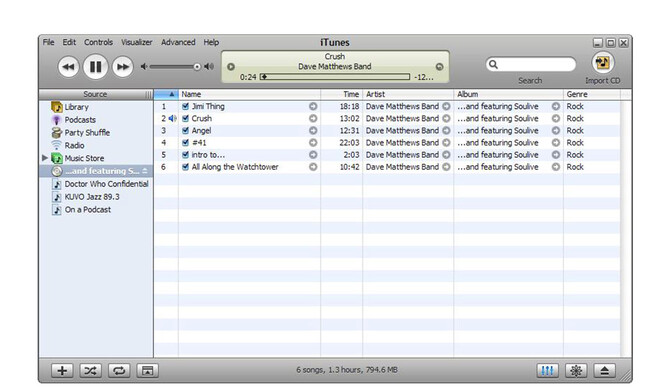Image resolution: width=660 pixels, height=390 pixels.
Task: Toggle the artwork viewer button
Action: 147,371
